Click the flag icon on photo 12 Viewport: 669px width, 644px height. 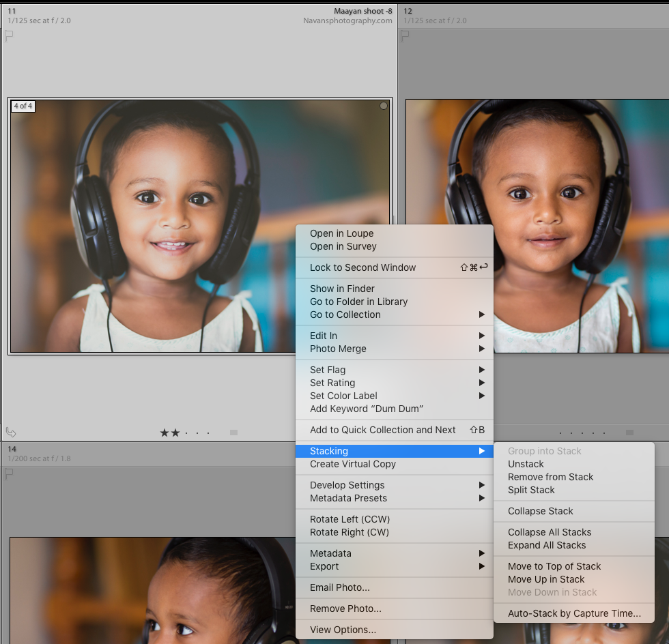click(x=404, y=36)
